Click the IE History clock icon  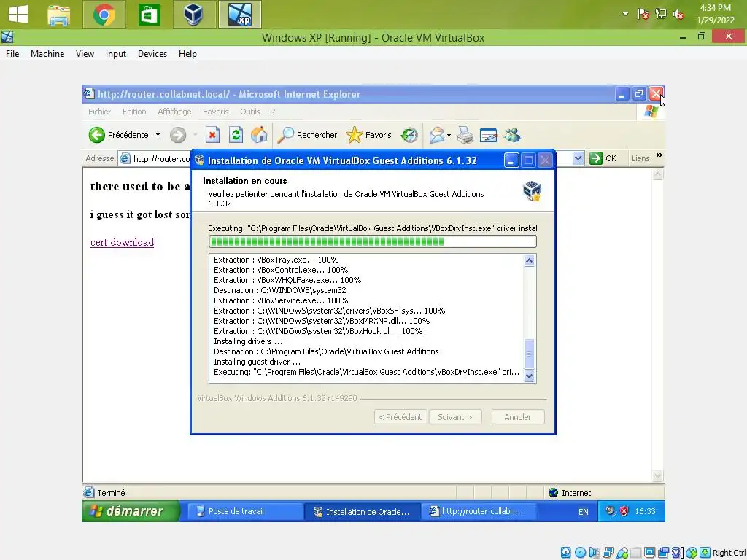[x=409, y=135]
